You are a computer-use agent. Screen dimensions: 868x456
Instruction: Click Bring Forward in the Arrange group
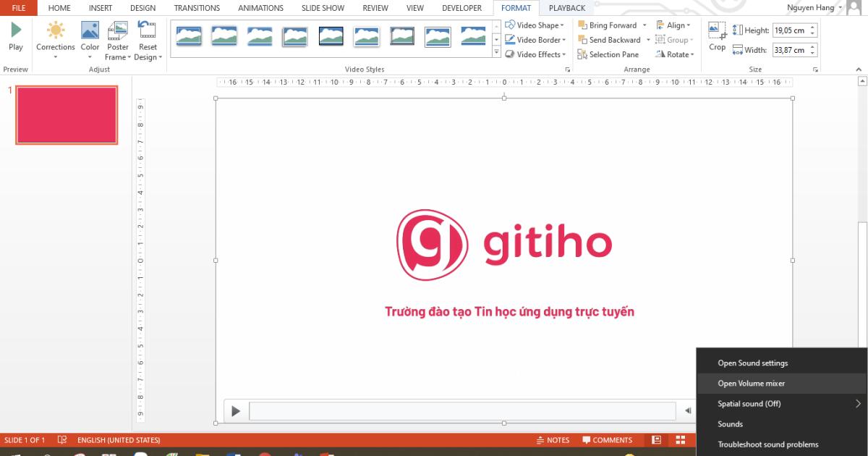point(610,24)
